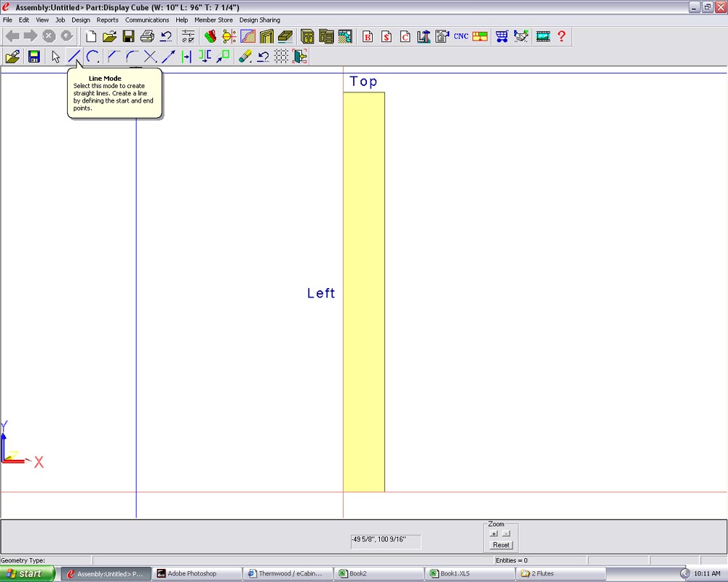Click the Zoom Reset button
Image resolution: width=728 pixels, height=582 pixels.
pos(501,545)
